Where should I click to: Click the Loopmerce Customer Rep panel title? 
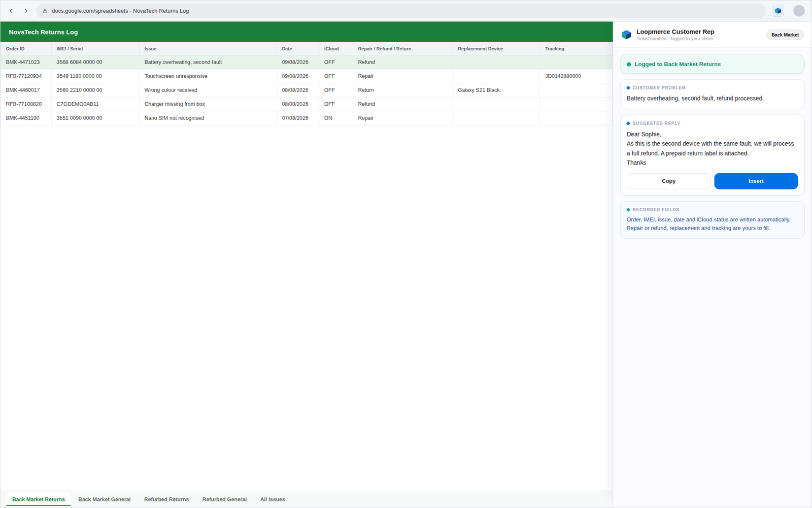675,31
